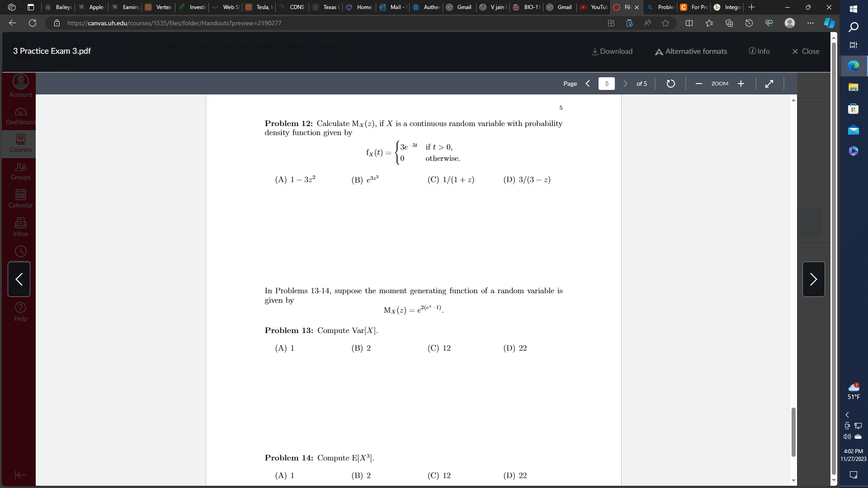
Task: Rotate the PDF document view
Action: tap(671, 84)
